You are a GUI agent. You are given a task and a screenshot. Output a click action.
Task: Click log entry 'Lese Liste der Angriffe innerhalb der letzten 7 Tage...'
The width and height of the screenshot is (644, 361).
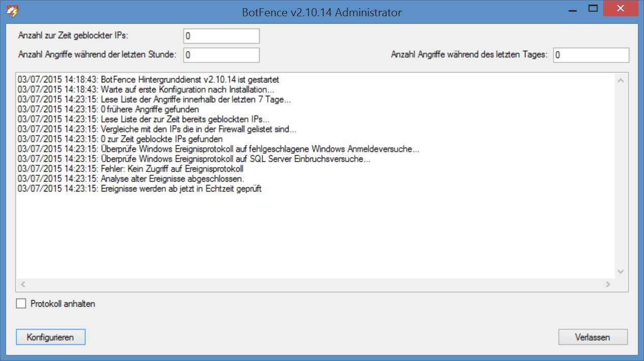[154, 100]
